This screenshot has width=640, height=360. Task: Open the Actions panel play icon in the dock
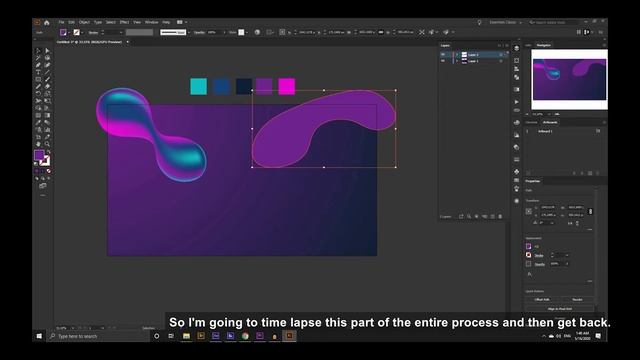[x=517, y=102]
